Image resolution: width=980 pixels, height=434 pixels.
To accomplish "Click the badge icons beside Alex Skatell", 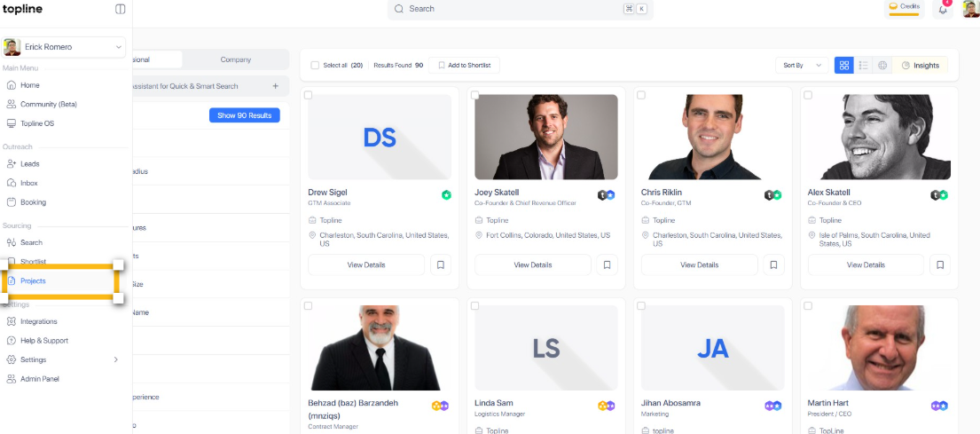I will click(x=939, y=195).
